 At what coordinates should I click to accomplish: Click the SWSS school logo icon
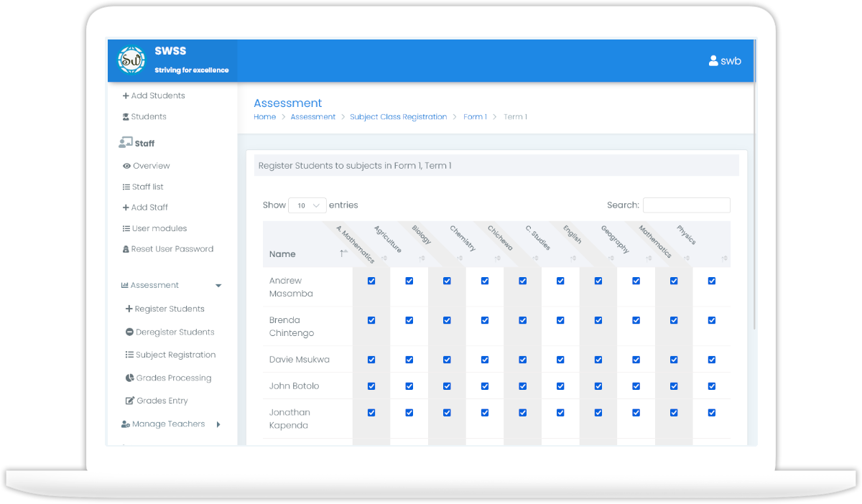tap(131, 60)
